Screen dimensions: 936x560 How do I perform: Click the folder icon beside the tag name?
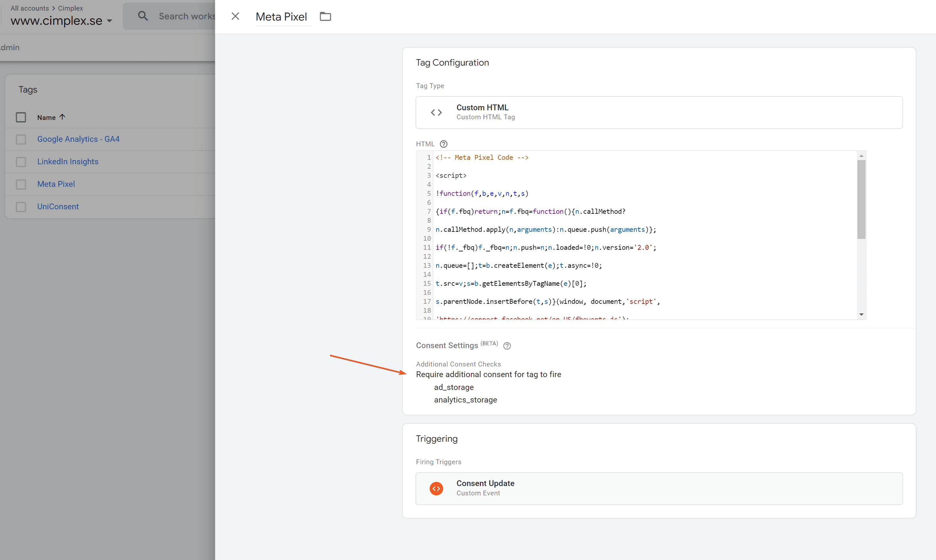[325, 17]
